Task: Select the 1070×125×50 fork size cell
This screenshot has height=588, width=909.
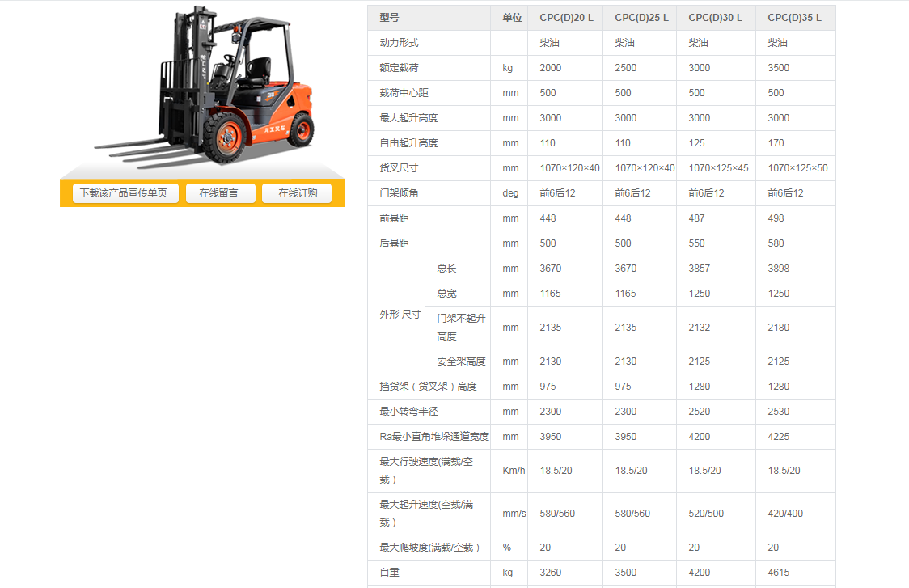Action: tap(797, 168)
